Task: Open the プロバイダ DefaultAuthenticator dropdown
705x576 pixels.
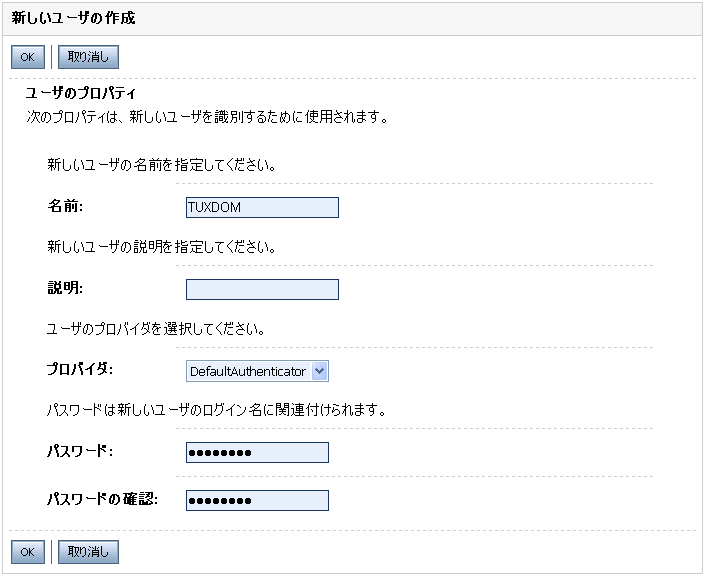Action: click(x=257, y=371)
